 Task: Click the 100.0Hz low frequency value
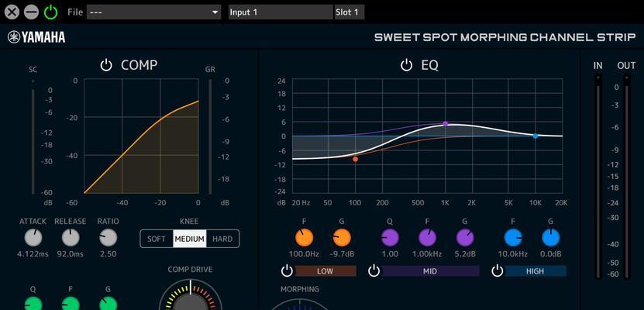pyautogui.click(x=305, y=254)
